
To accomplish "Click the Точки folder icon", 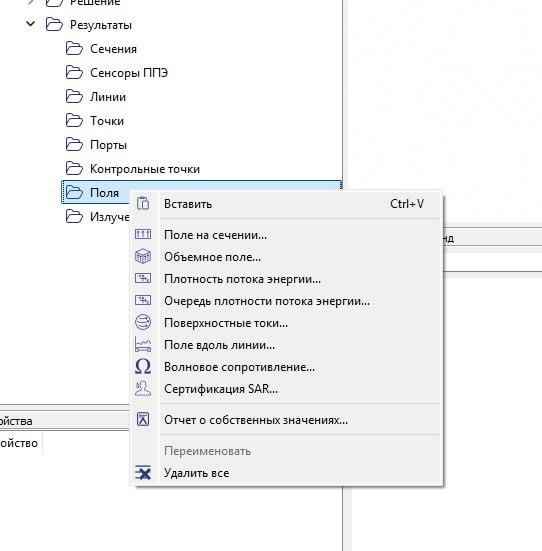I will (x=74, y=121).
